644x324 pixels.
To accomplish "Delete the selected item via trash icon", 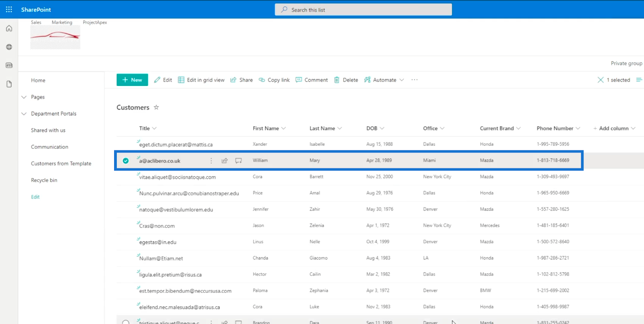I will click(346, 80).
